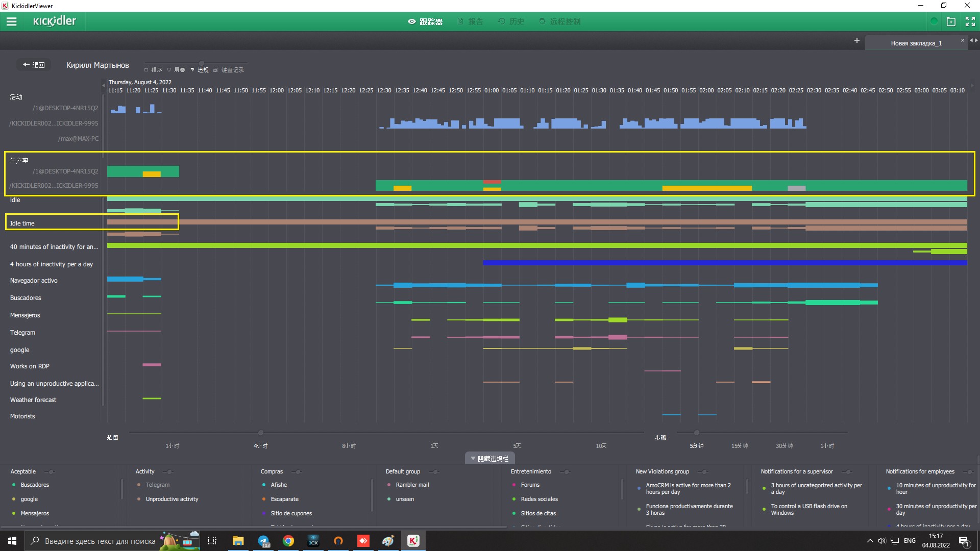Toggle the New Violations group switch

pos(703,472)
